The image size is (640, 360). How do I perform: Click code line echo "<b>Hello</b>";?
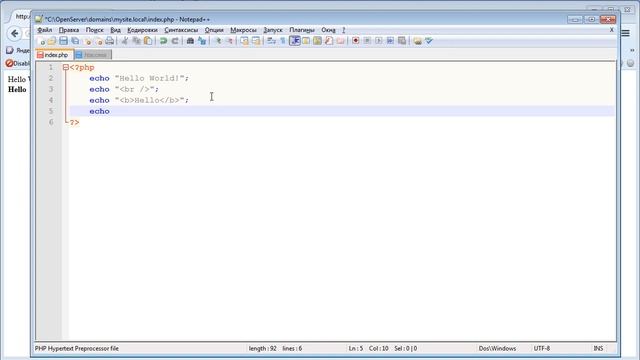coord(139,100)
